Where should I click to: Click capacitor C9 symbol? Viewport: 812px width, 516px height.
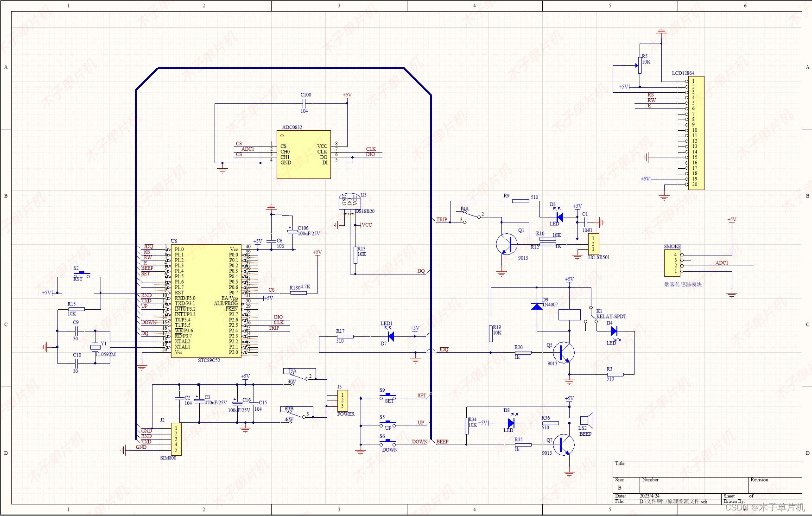pos(76,331)
